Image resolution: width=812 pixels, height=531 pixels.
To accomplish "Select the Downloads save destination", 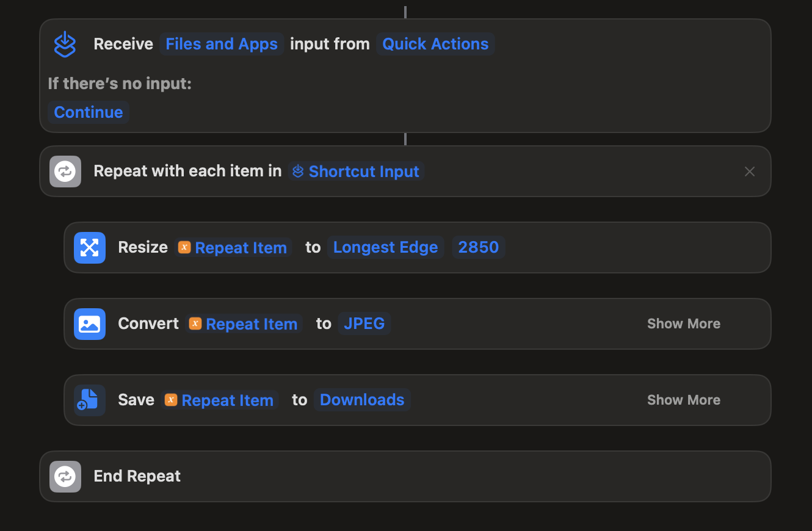I will coord(362,400).
